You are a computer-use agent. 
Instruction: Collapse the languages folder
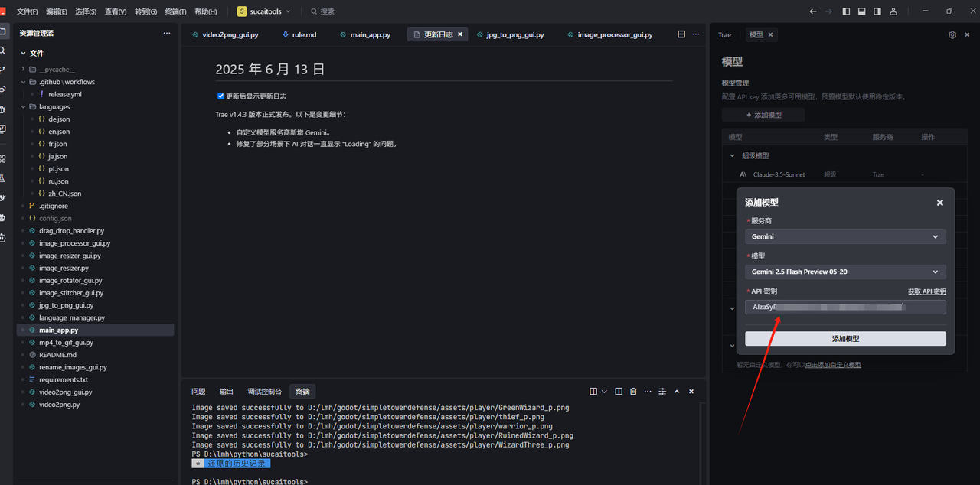click(23, 106)
